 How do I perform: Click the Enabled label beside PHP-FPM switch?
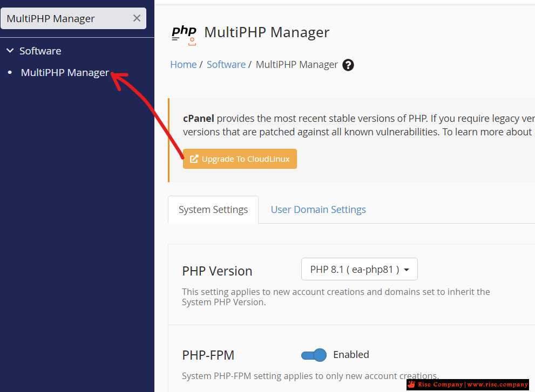tap(351, 355)
